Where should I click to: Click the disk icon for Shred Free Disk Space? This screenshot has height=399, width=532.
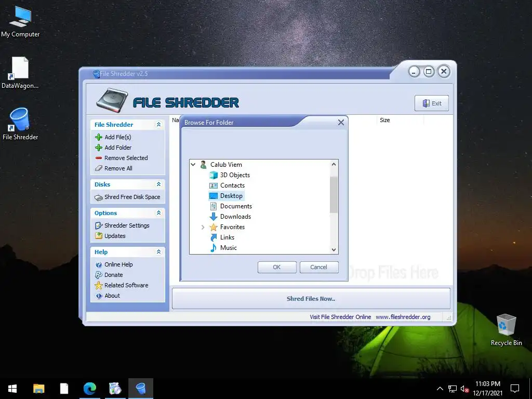coord(98,197)
